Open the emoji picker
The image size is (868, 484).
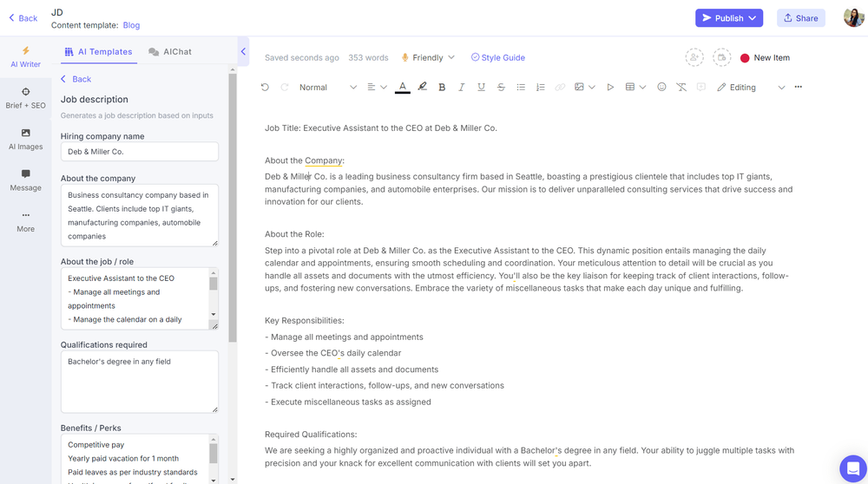661,87
